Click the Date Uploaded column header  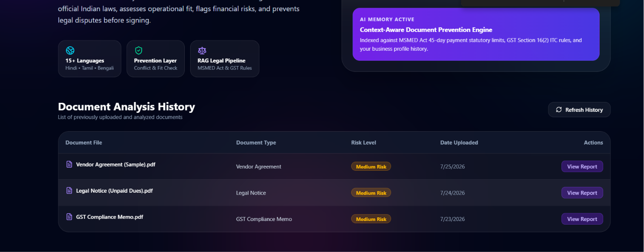(459, 142)
